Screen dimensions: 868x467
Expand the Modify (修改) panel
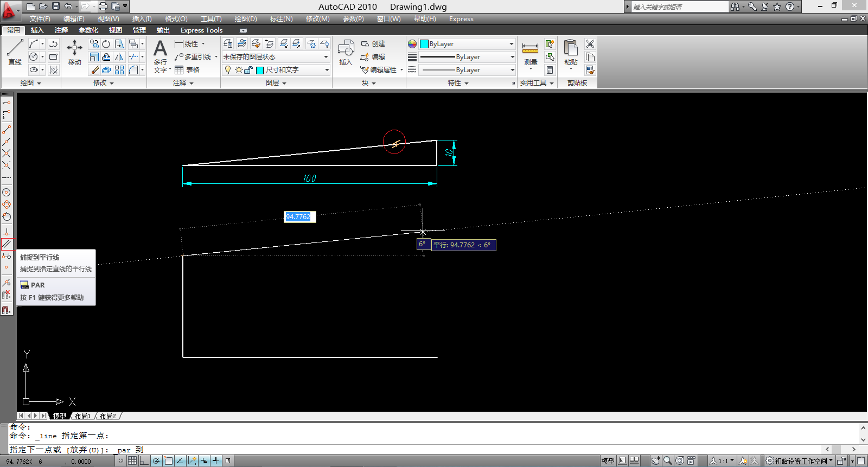104,83
